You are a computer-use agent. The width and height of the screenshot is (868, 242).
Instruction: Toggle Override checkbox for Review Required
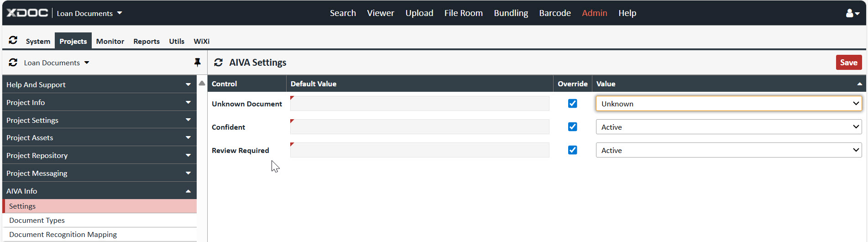coord(572,150)
